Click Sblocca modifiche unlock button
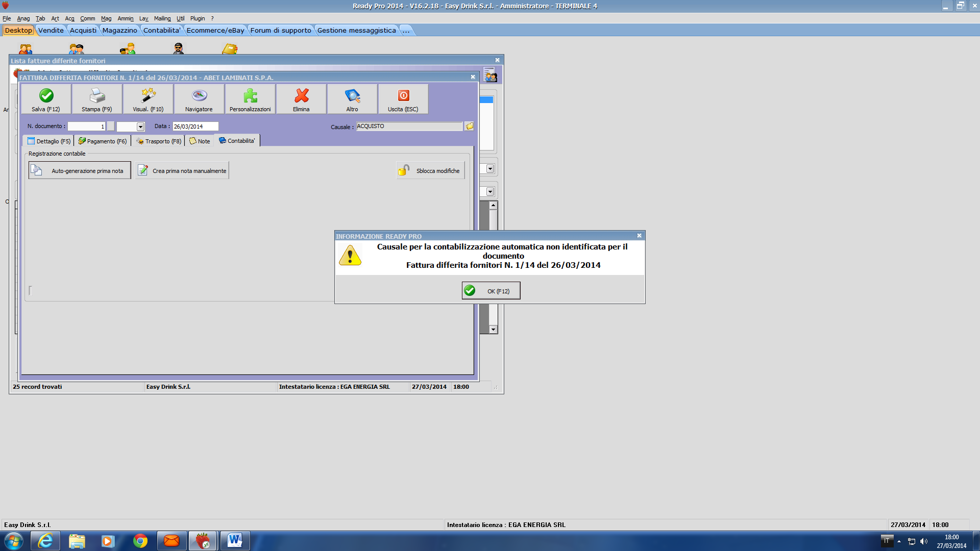980x551 pixels. pyautogui.click(x=430, y=170)
